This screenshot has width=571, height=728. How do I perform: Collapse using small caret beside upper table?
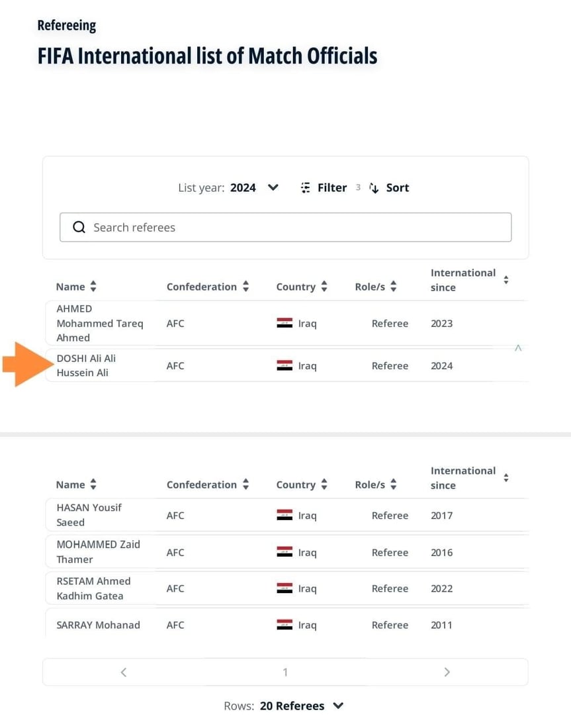tap(518, 348)
